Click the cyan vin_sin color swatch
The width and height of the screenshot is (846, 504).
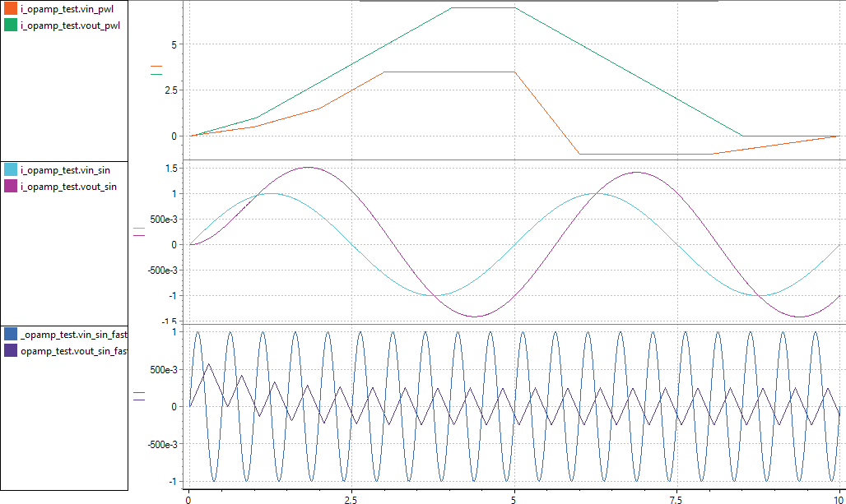pos(10,169)
